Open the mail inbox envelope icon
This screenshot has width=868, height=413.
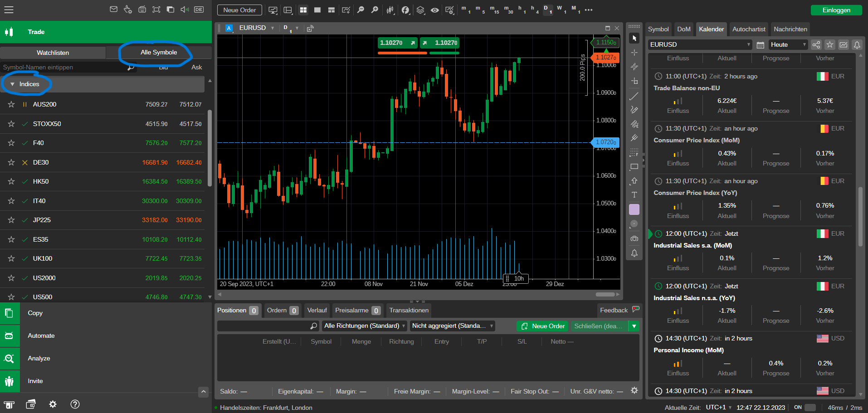[x=113, y=10]
